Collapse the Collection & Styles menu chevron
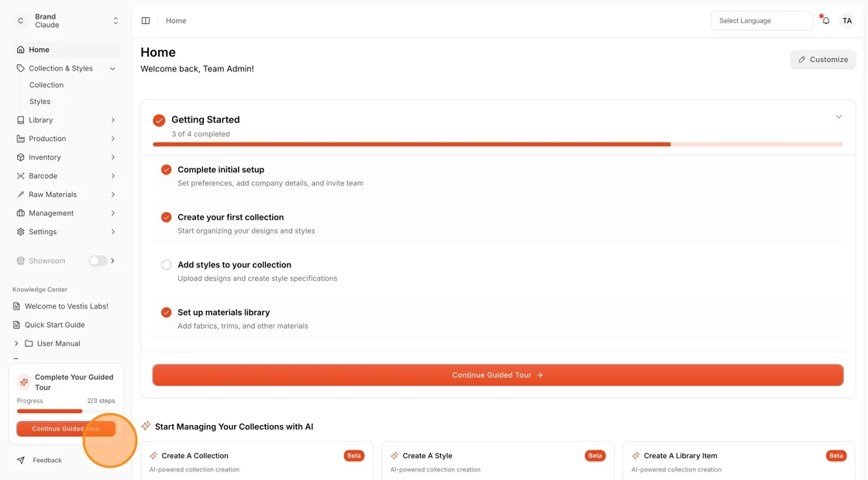Viewport: 868px width, 480px height. [x=113, y=69]
